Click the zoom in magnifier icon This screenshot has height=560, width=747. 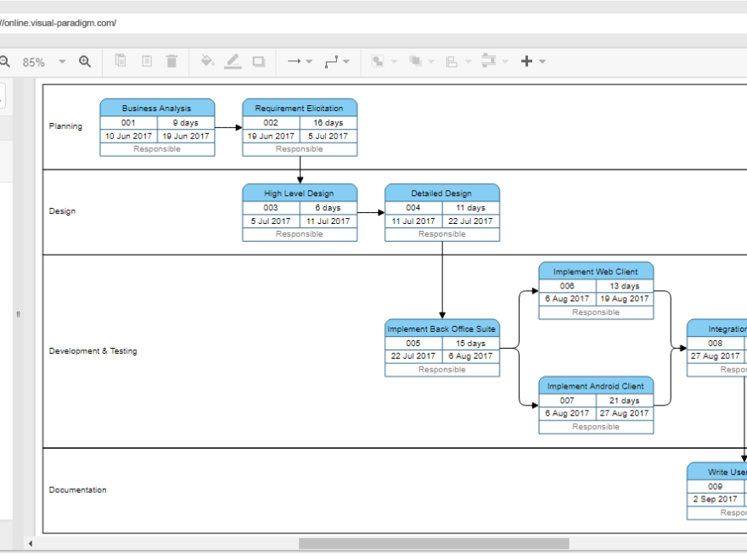(85, 62)
